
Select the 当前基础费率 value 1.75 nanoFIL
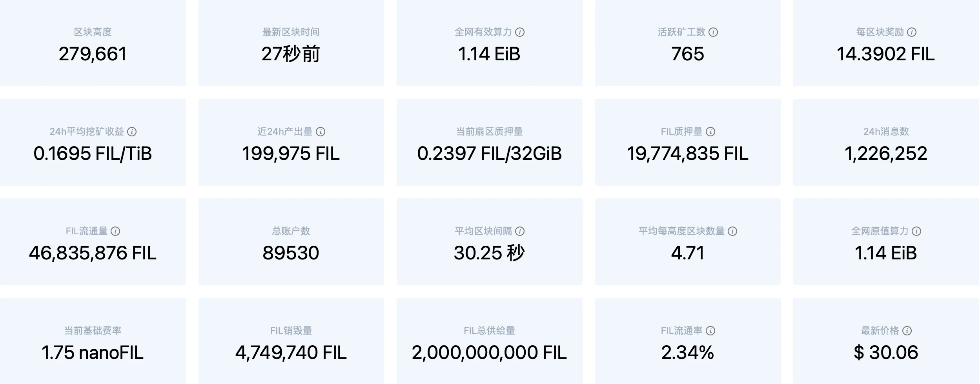(93, 353)
